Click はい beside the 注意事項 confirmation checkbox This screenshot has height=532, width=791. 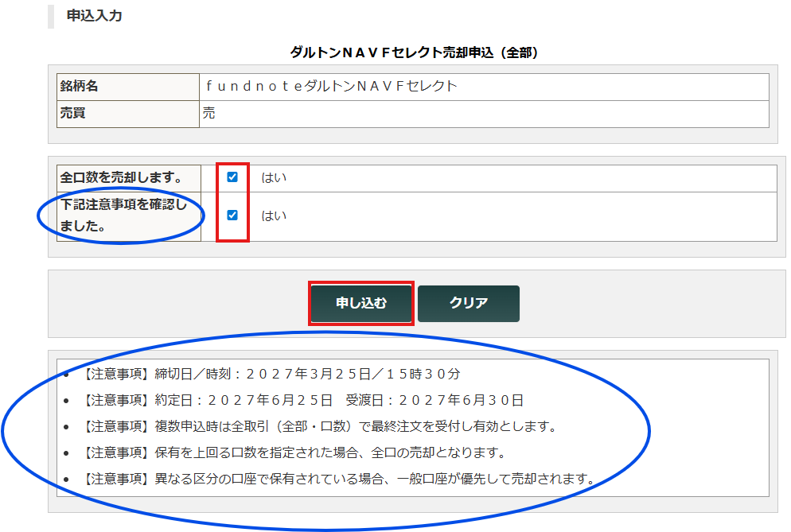click(x=274, y=216)
